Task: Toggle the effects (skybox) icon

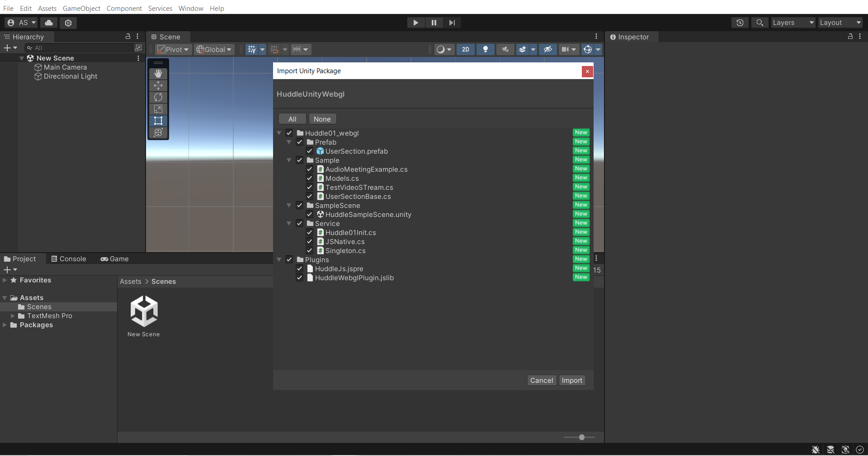Action: click(x=523, y=50)
